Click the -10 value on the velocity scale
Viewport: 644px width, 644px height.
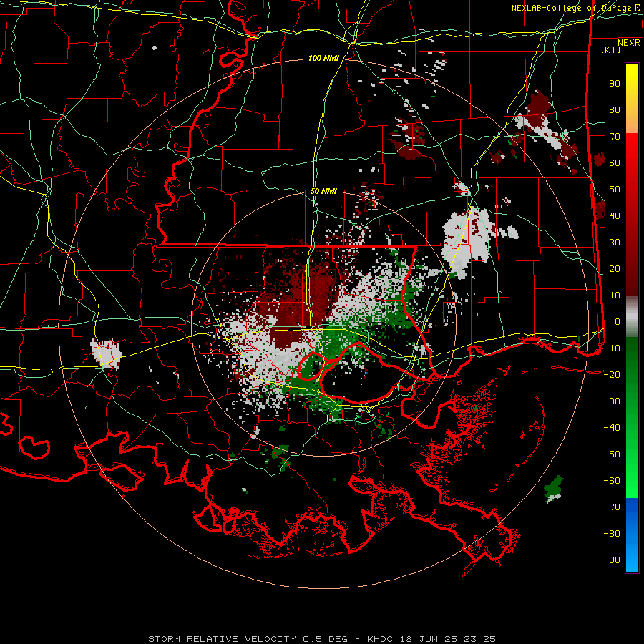[612, 348]
